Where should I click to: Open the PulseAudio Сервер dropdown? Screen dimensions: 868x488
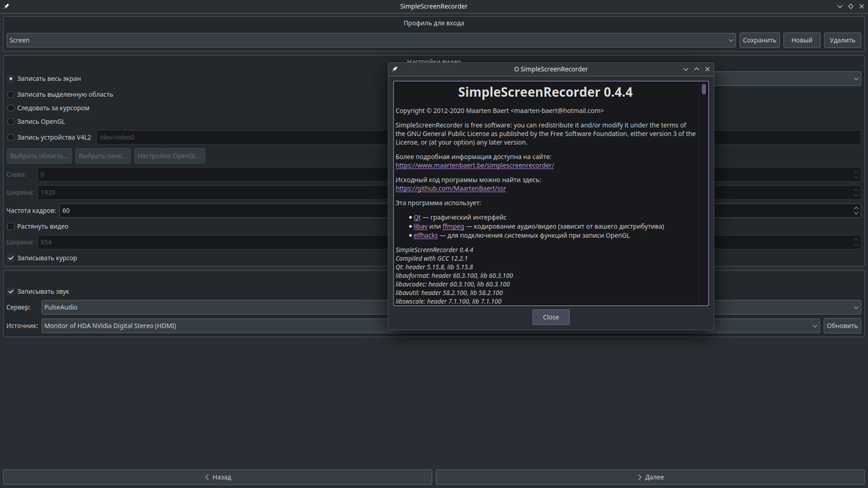(x=856, y=307)
